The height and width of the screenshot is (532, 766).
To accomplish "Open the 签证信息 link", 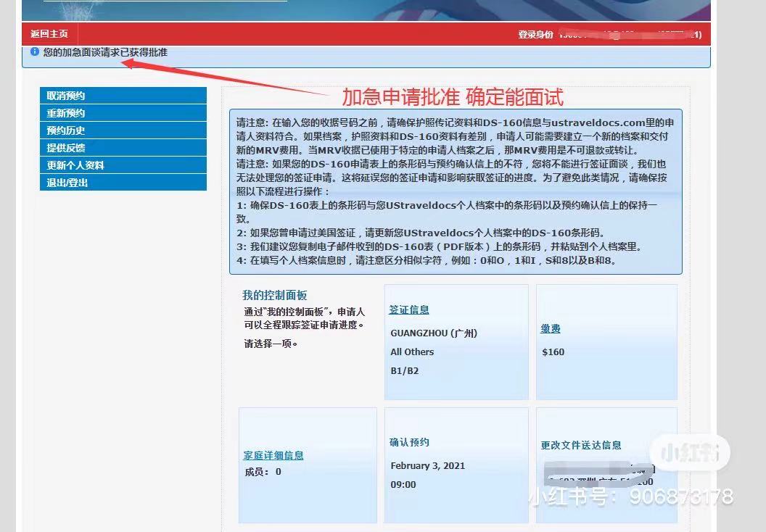I will [409, 310].
